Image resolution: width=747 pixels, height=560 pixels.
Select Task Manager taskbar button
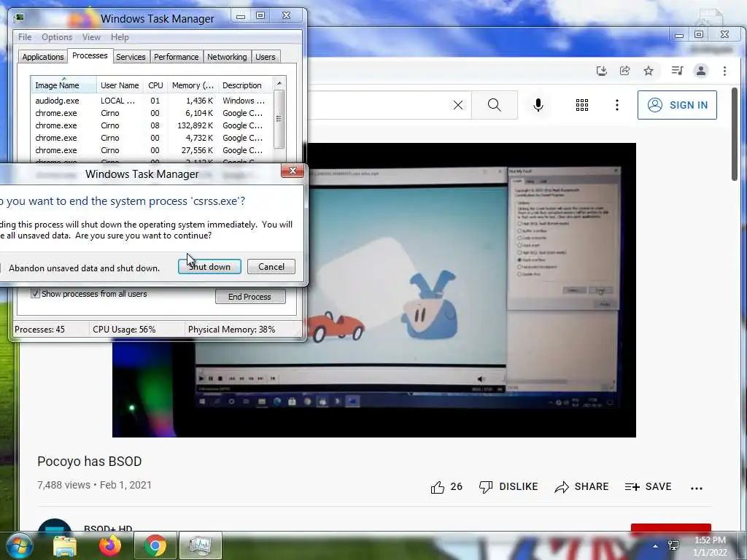[x=200, y=545]
